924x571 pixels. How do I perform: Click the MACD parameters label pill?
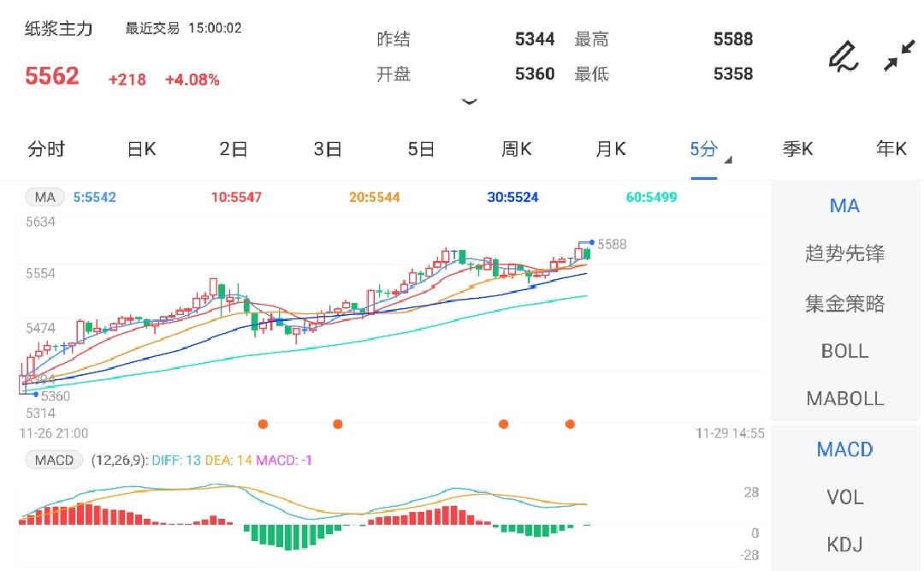click(54, 460)
